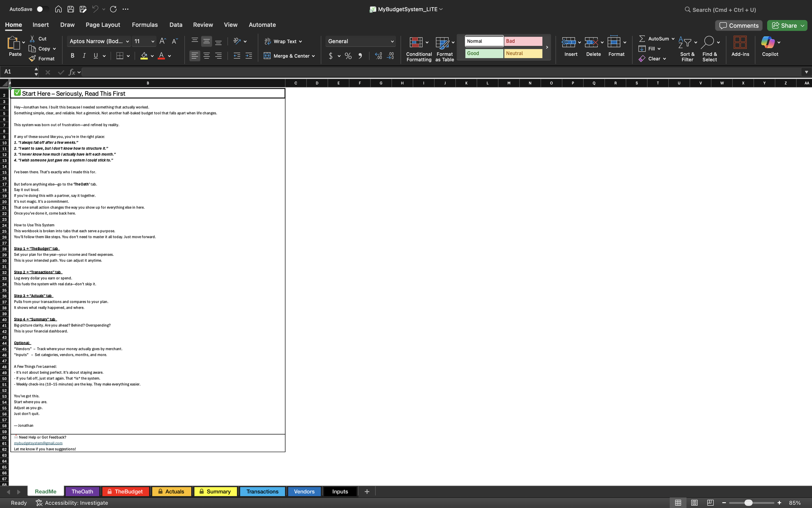Apply the currency format
This screenshot has width=812, height=508.
point(331,56)
